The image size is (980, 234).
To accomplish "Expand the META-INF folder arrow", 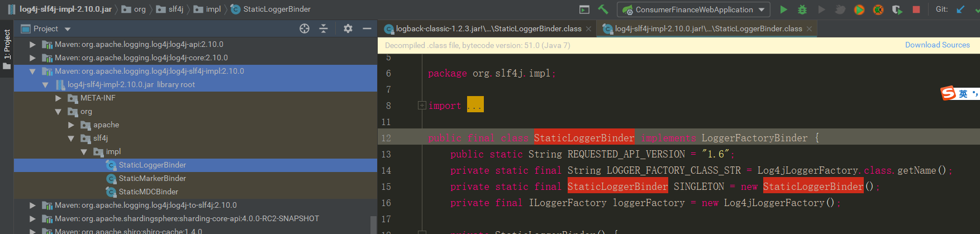I will coord(58,98).
